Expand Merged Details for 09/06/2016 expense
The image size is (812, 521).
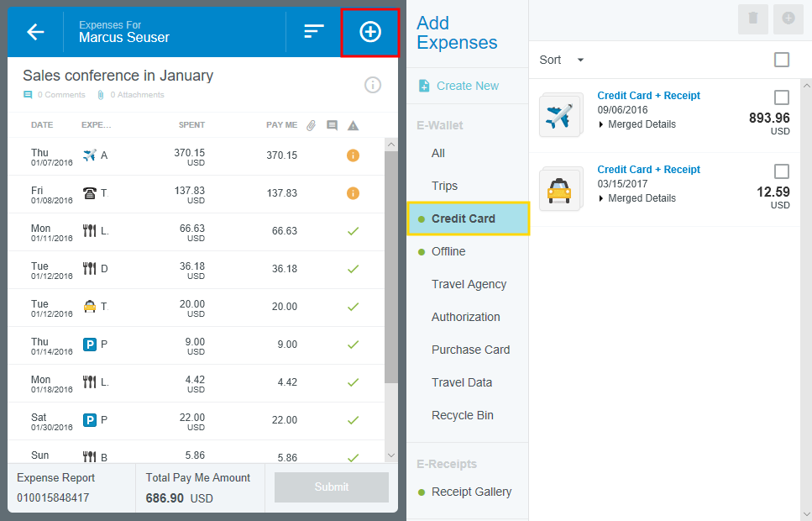point(637,124)
